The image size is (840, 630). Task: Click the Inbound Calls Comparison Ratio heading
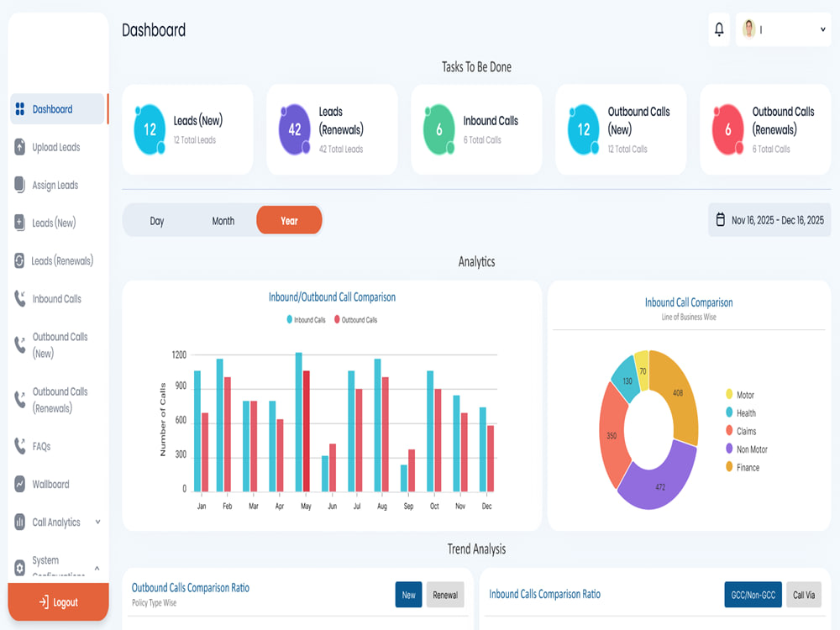tap(545, 594)
